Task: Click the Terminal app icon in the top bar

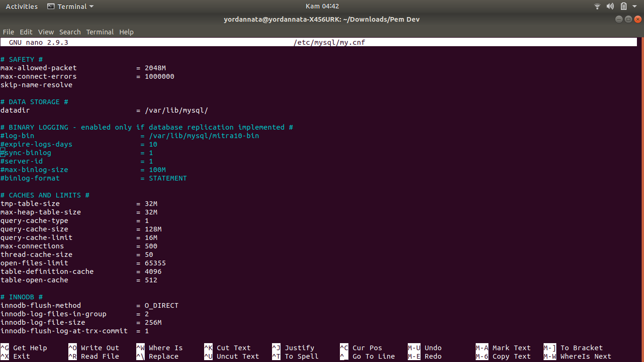Action: pos(51,7)
